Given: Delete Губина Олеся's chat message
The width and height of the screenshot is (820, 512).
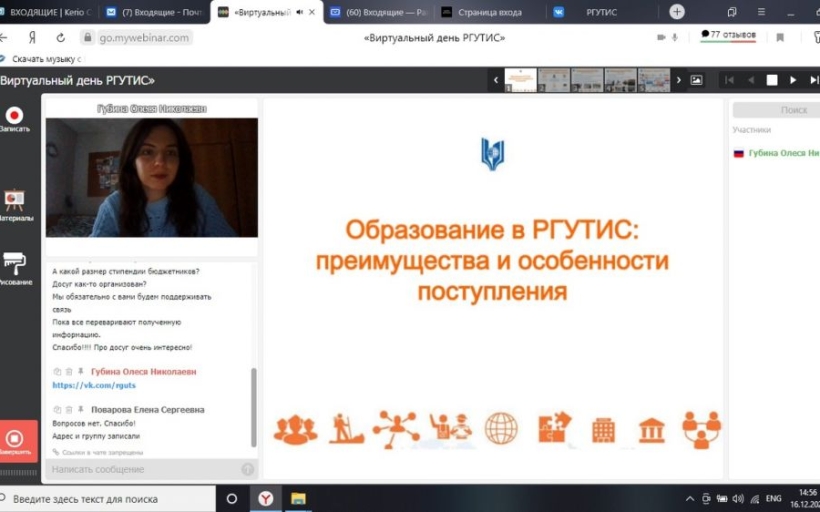Looking at the screenshot, I should (x=69, y=371).
